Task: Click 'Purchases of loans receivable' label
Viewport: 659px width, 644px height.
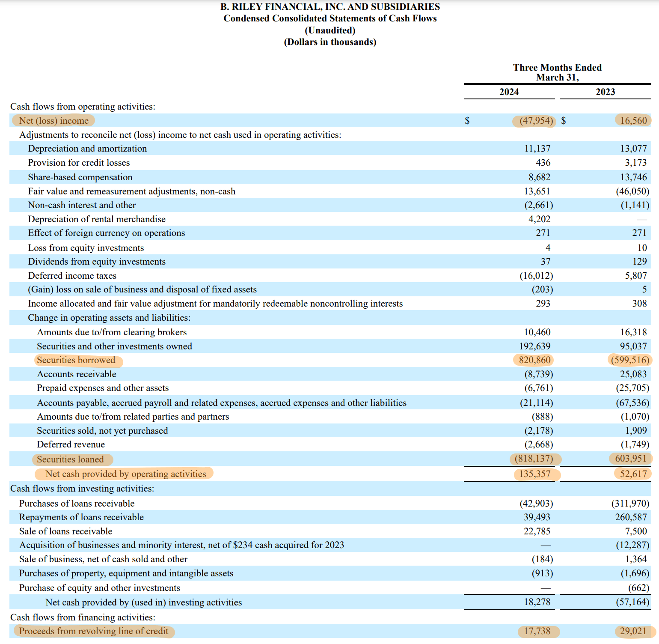Action: pos(77,504)
